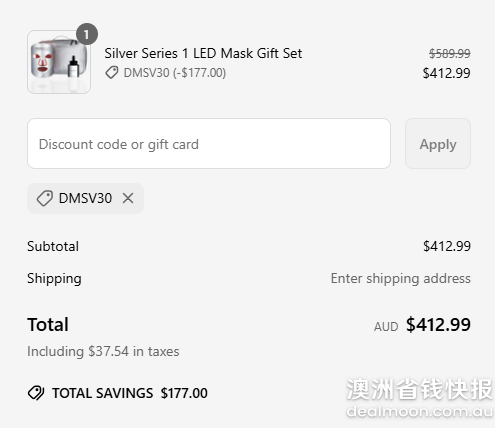The image size is (495, 428).
Task: Click the Enter shipping address text
Action: pyautogui.click(x=401, y=279)
